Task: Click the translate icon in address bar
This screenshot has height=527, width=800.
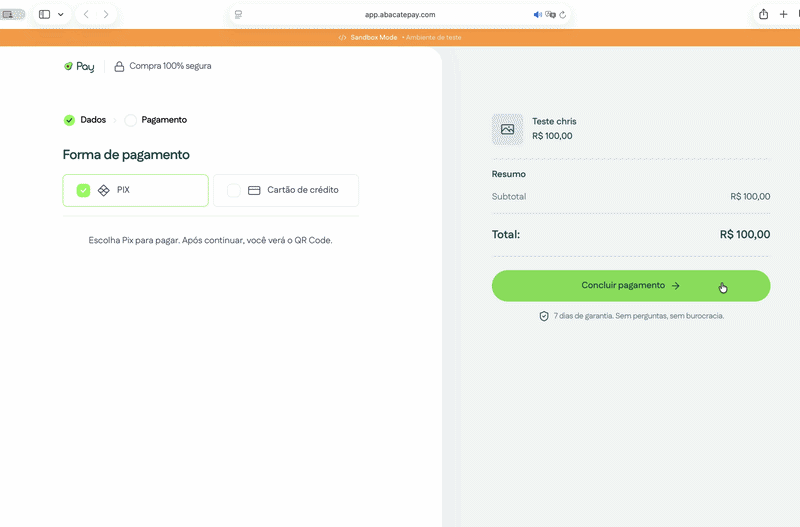Action: [550, 15]
